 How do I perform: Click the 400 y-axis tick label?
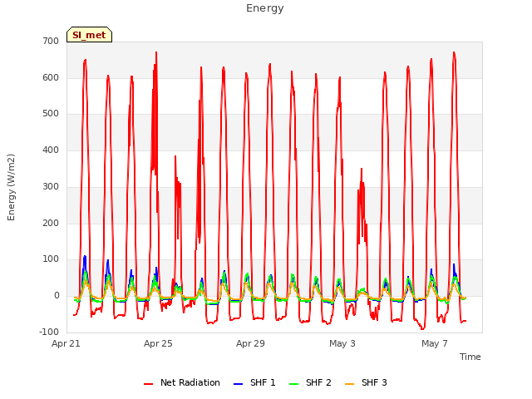point(51,150)
